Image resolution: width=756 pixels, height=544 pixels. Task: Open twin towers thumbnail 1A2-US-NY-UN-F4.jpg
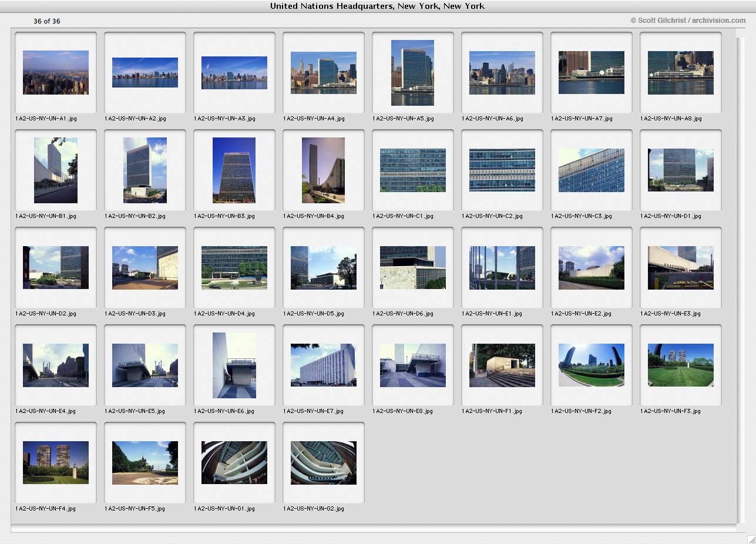pyautogui.click(x=56, y=463)
